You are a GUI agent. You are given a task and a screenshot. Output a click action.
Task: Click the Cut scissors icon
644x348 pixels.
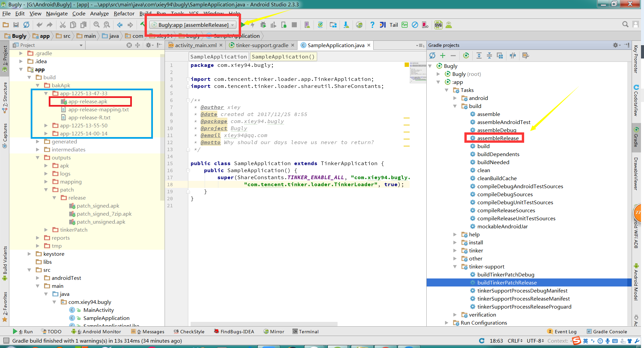pyautogui.click(x=63, y=25)
